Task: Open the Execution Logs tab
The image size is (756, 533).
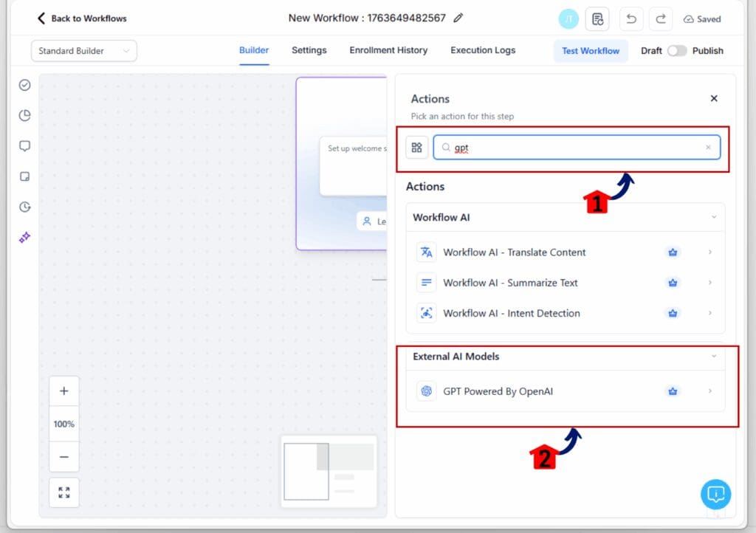Action: [x=482, y=50]
